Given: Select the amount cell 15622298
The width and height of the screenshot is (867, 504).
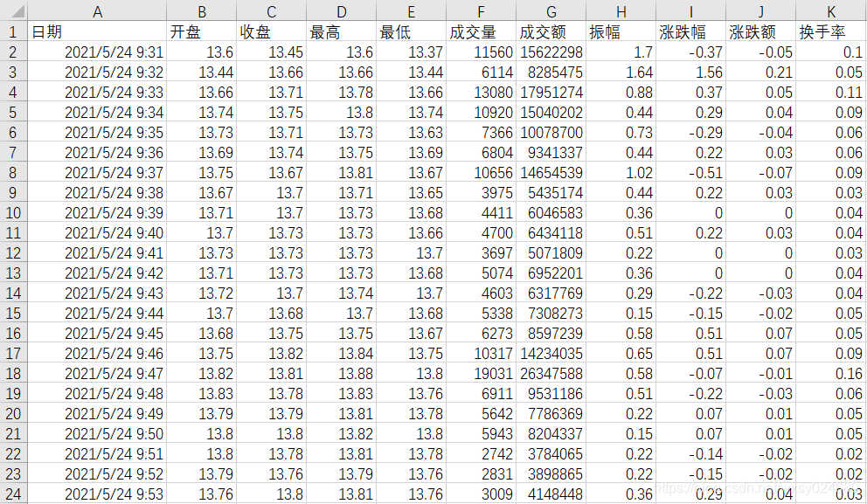Looking at the screenshot, I should point(551,52).
